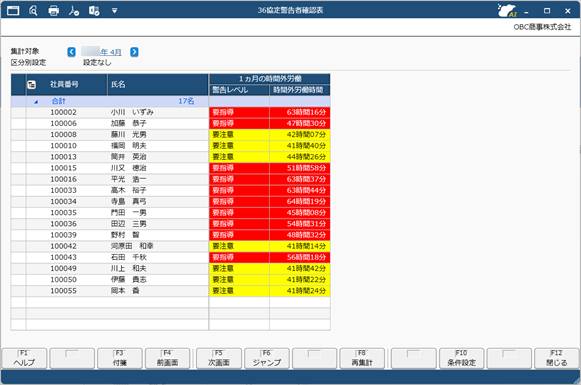Select the name 門田 一男
Image resolution: width=581 pixels, height=385 pixels.
[129, 213]
